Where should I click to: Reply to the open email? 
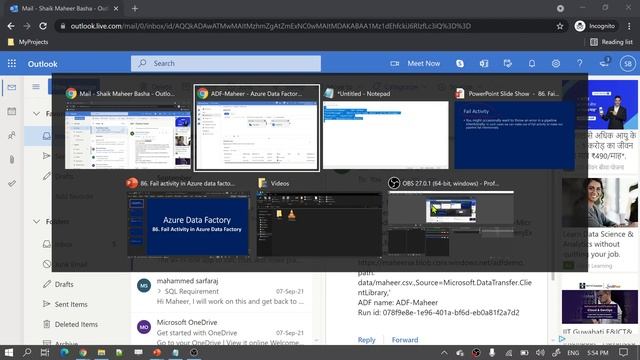tap(367, 340)
